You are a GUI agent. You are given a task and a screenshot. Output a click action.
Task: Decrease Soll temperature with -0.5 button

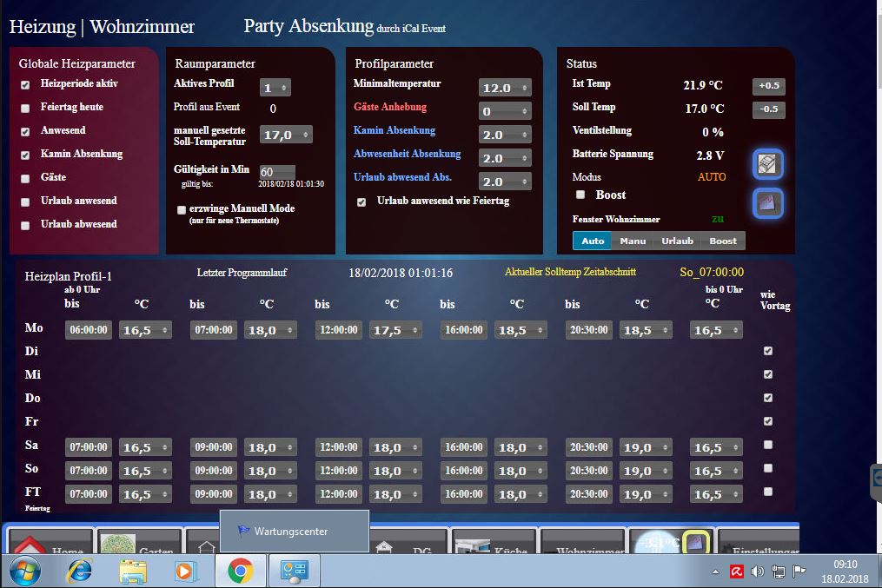click(x=769, y=109)
